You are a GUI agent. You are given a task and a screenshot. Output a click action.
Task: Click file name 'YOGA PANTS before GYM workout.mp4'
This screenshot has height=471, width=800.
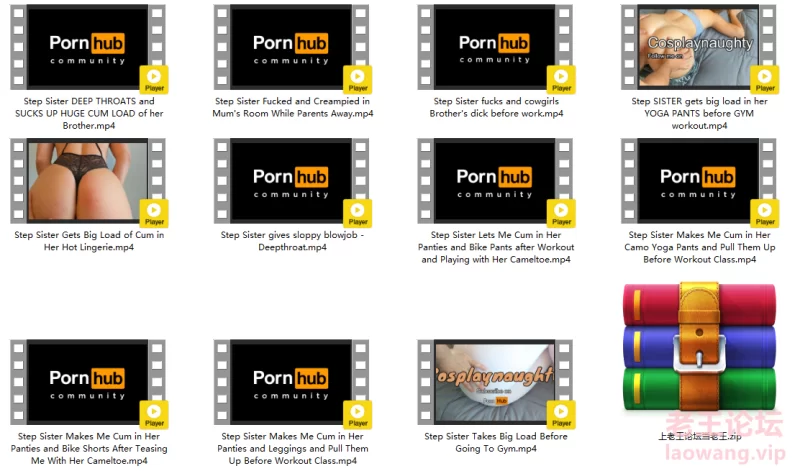click(699, 113)
